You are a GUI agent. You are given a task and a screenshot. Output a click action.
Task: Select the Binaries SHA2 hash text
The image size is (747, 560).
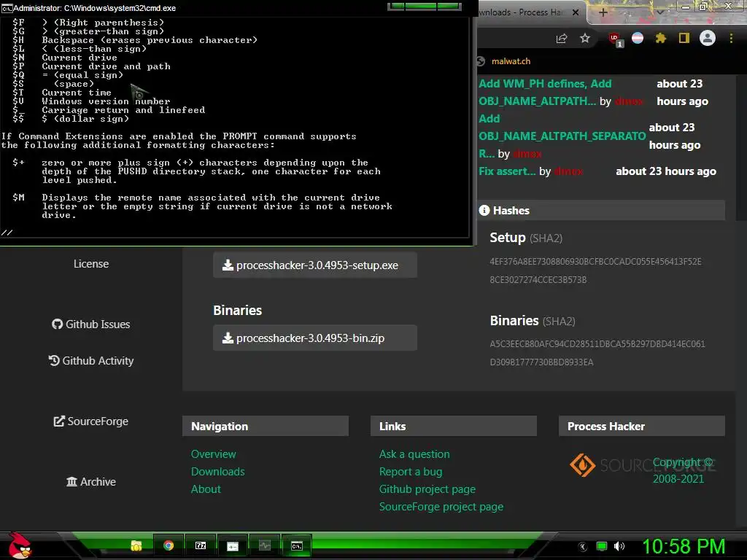pos(597,353)
